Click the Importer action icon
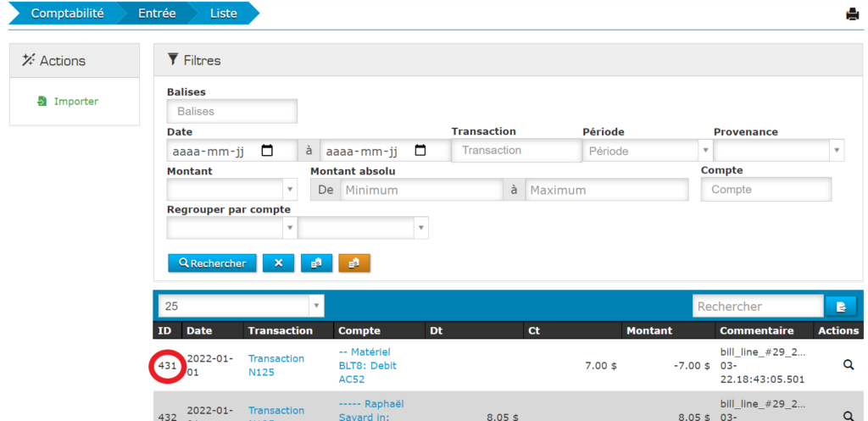Image resolution: width=868 pixels, height=421 pixels. click(x=42, y=102)
